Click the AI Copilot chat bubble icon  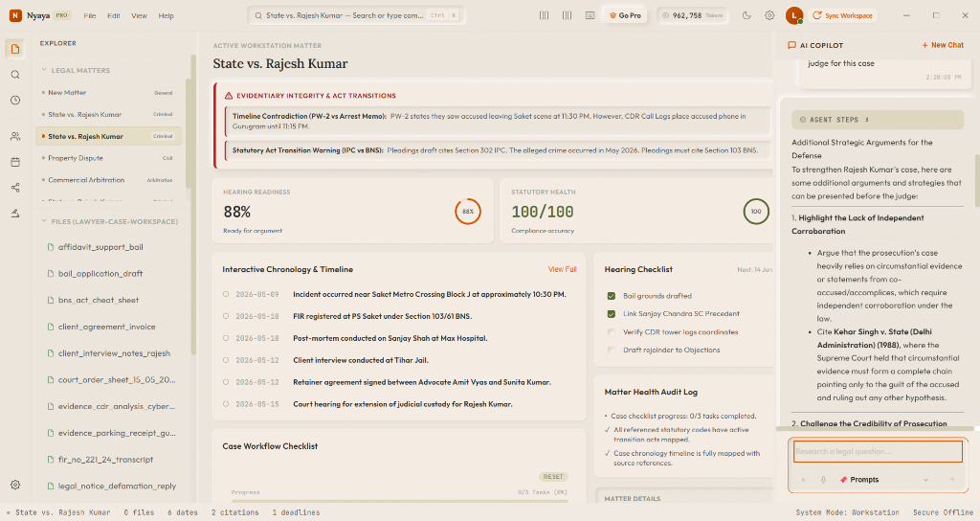tap(791, 45)
